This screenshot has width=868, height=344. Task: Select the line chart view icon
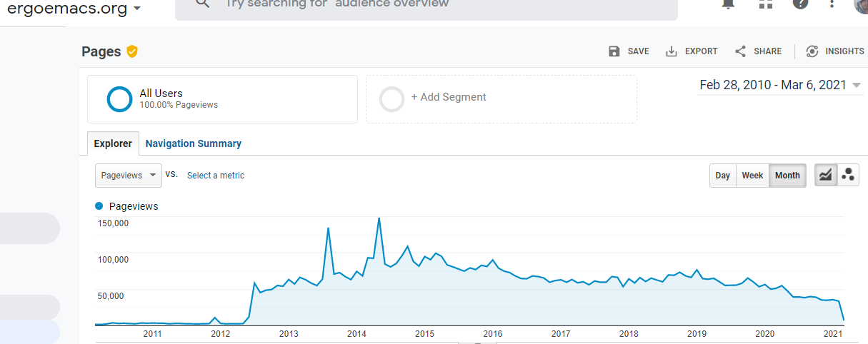point(826,175)
